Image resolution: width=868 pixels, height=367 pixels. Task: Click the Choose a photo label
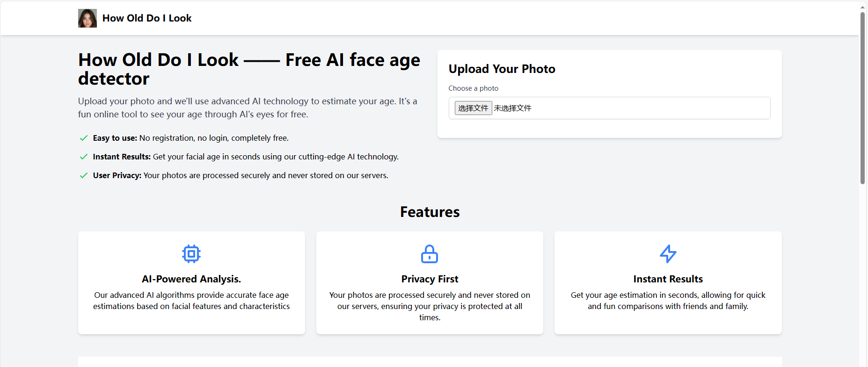tap(473, 88)
